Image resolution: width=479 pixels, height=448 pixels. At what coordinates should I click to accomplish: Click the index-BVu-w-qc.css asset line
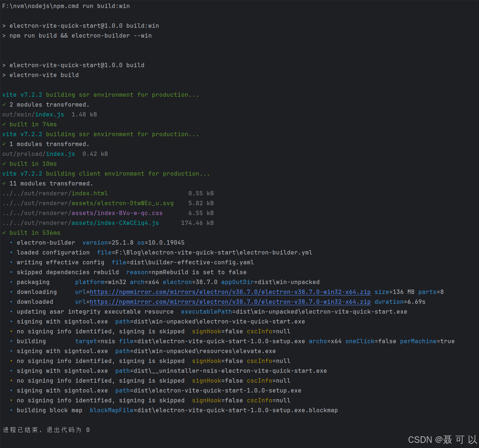[x=108, y=213]
